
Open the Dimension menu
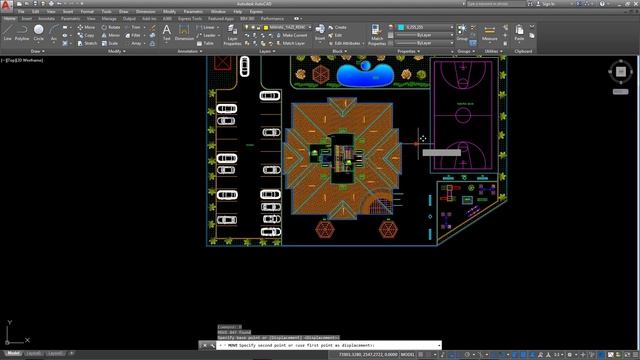tap(145, 11)
